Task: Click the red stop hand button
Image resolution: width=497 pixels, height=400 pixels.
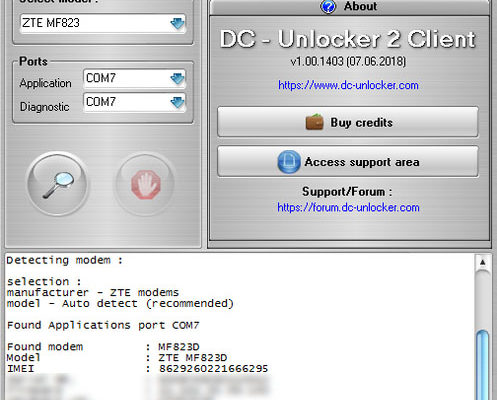Action: pyautogui.click(x=145, y=184)
